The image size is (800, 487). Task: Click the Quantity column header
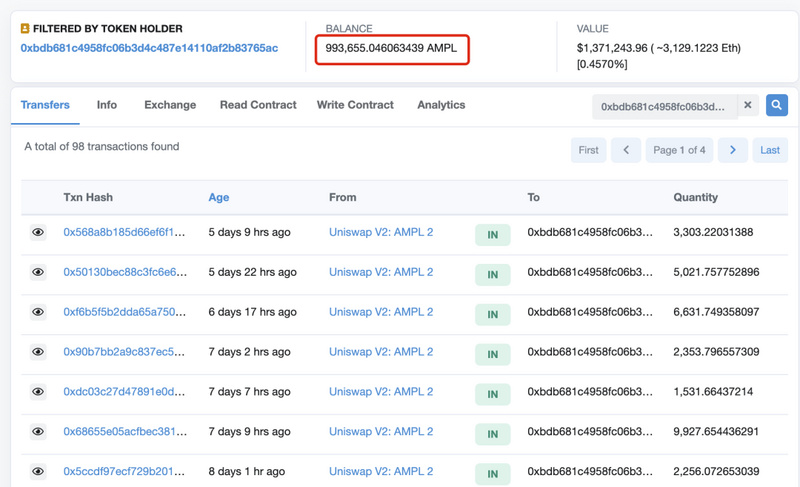click(695, 197)
